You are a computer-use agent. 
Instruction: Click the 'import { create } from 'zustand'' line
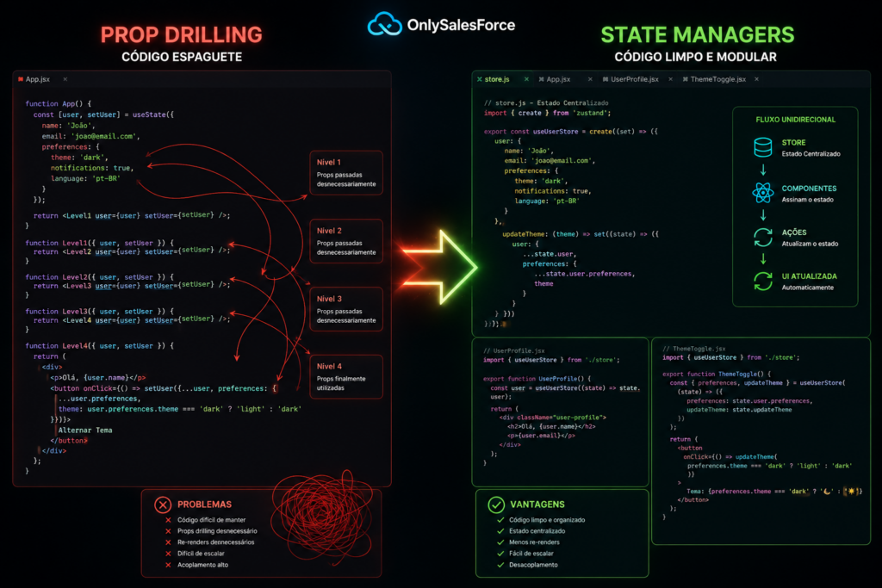[x=547, y=113]
